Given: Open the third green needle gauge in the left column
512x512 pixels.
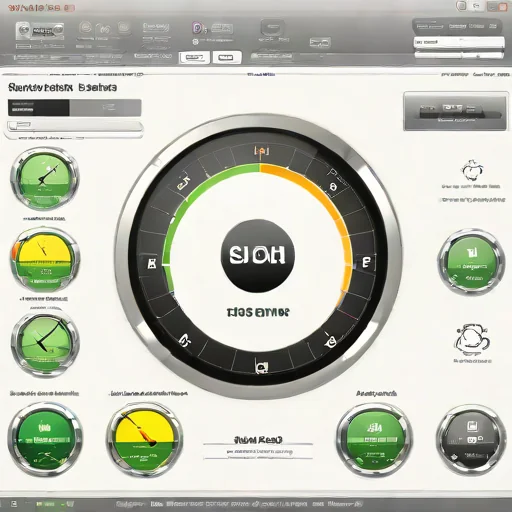Looking at the screenshot, I should (x=45, y=343).
